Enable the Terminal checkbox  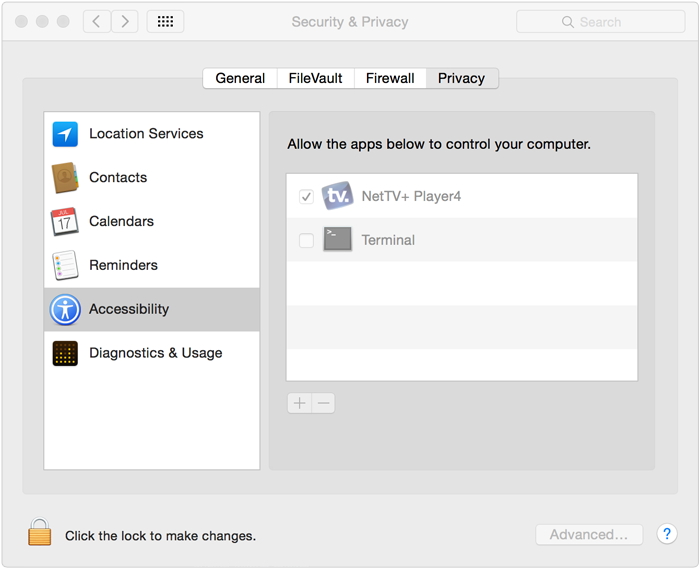[x=306, y=240]
